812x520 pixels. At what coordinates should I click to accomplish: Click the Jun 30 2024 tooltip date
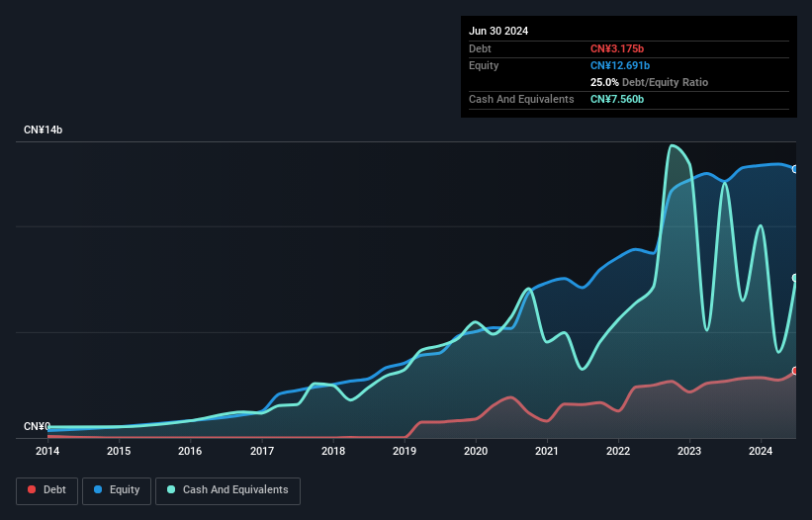pos(498,31)
